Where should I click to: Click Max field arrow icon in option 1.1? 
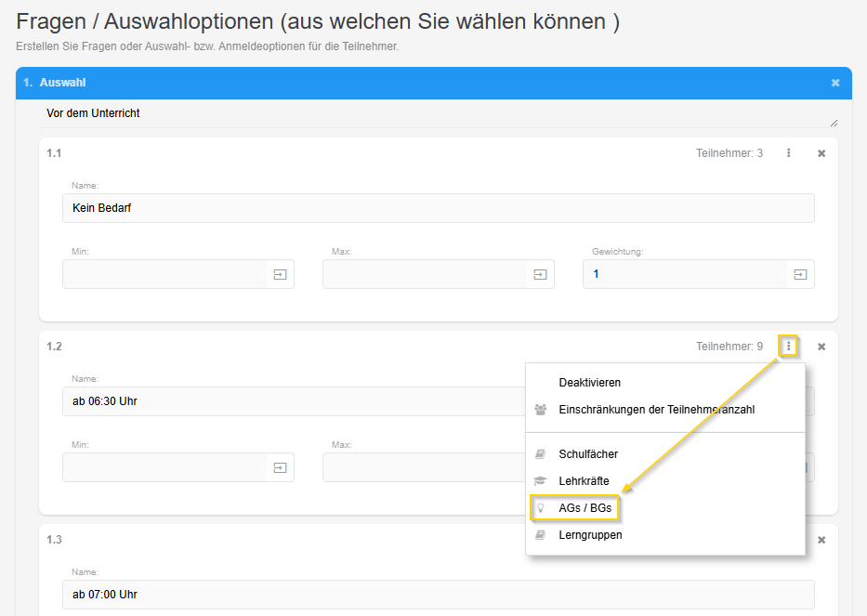(x=540, y=274)
